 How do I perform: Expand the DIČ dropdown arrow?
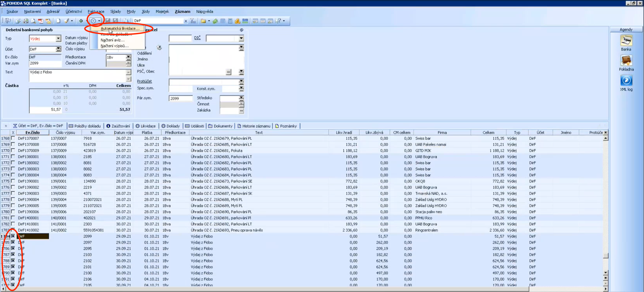click(241, 38)
